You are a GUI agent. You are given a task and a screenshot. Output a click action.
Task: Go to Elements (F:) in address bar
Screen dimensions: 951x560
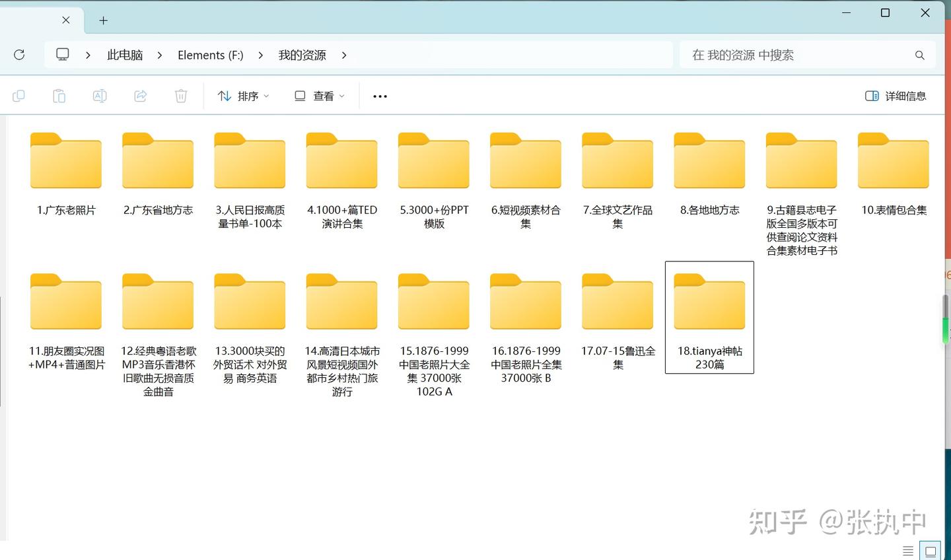(211, 55)
